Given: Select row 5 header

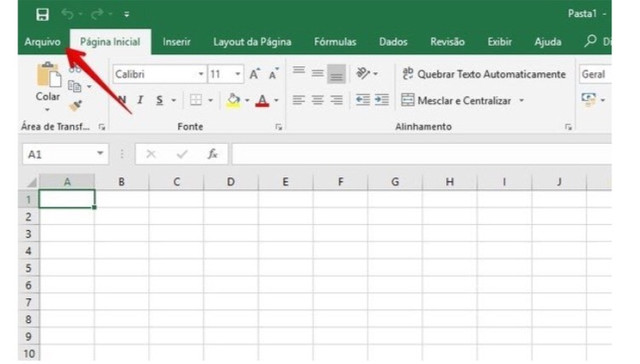Looking at the screenshot, I should pyautogui.click(x=29, y=268).
